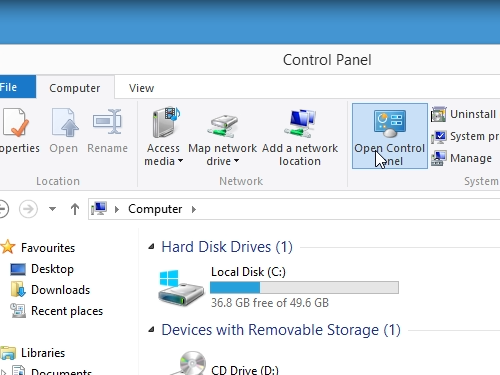Open Desktop in the navigation pane
The width and height of the screenshot is (500, 375).
click(52, 269)
